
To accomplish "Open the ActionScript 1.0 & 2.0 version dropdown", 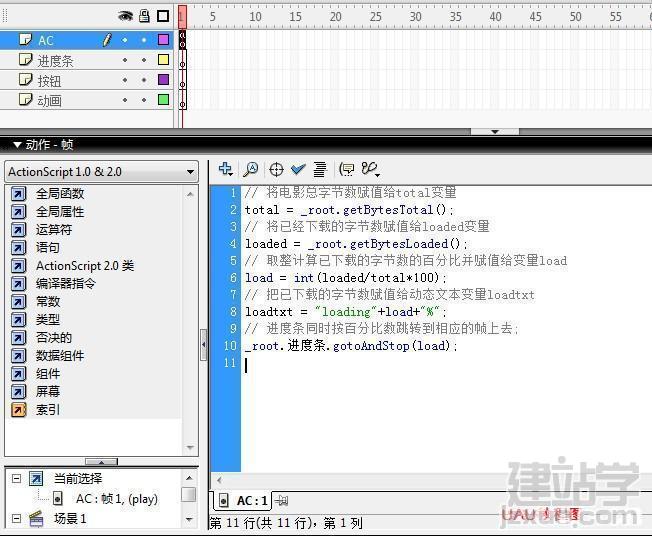I will (101, 172).
